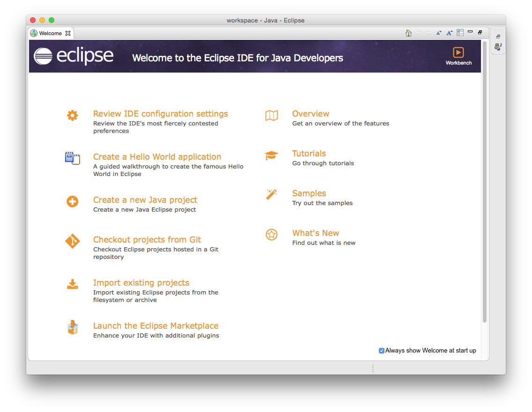Magnify the Welcome page font size
Screen dimensions: 532x412
coord(450,33)
